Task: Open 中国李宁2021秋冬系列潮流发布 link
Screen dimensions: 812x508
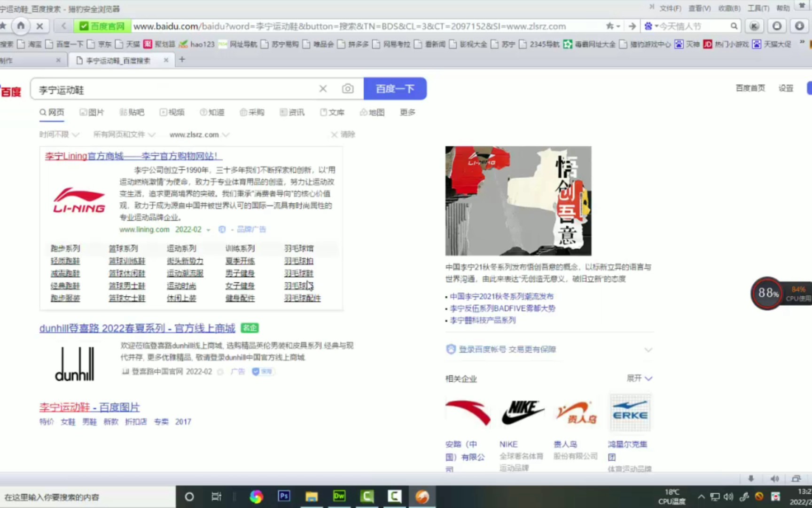Action: click(x=502, y=296)
